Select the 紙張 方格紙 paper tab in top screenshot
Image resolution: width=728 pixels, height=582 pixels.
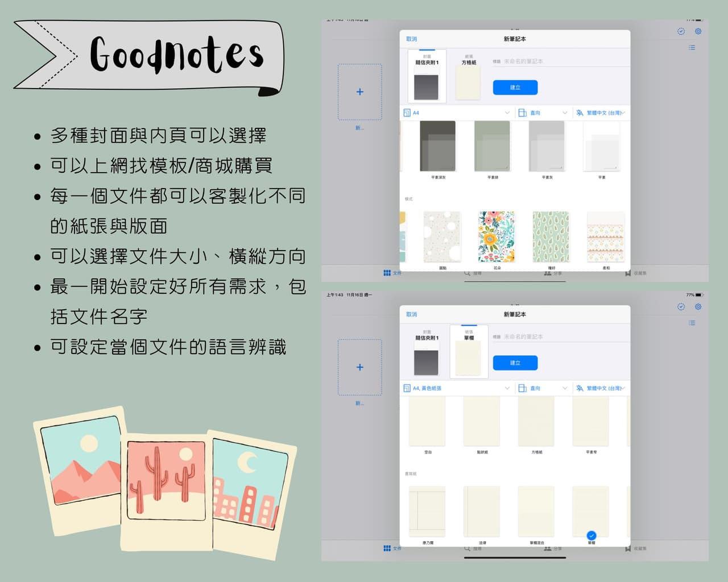click(469, 76)
